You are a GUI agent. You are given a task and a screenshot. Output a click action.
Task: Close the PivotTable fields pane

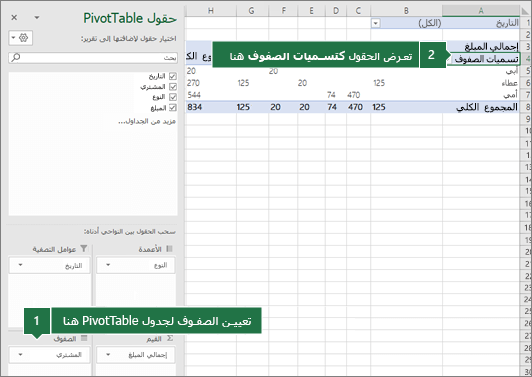(14, 17)
